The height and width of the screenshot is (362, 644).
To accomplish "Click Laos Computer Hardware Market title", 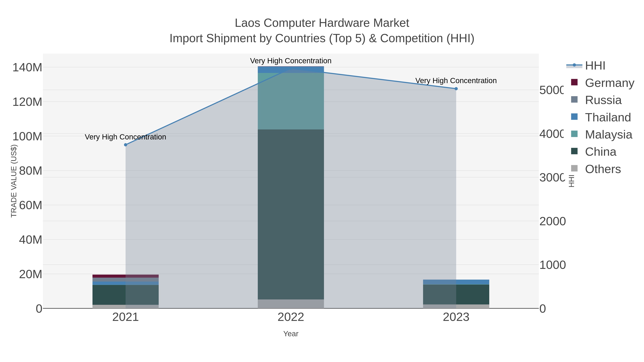I will coord(322,23).
